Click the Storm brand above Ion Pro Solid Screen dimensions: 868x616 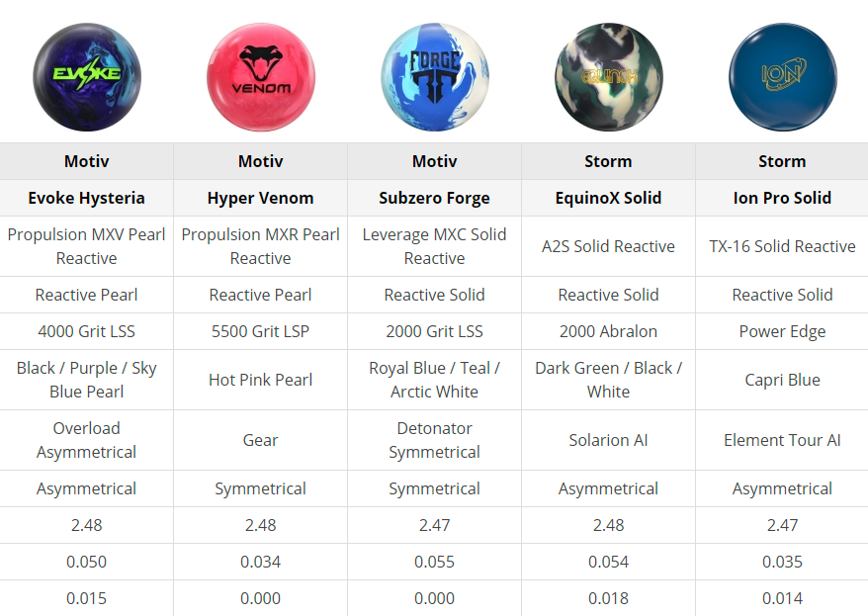(782, 161)
